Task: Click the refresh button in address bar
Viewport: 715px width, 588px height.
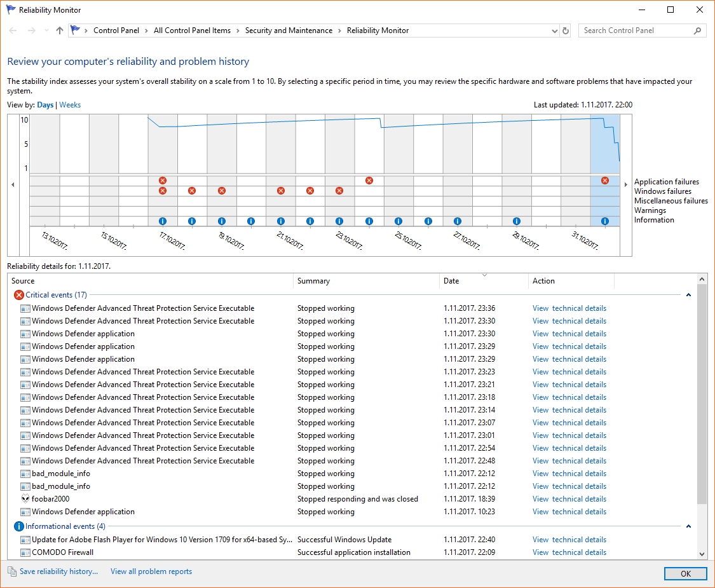Action: 566,31
